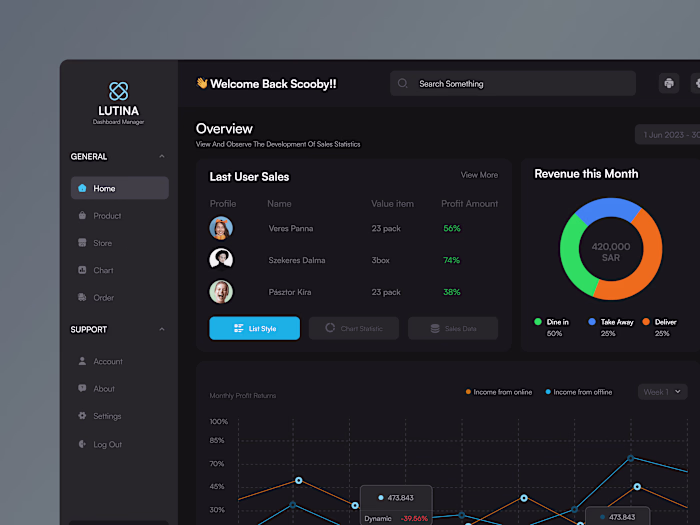Click the 3box value item cell

point(380,260)
